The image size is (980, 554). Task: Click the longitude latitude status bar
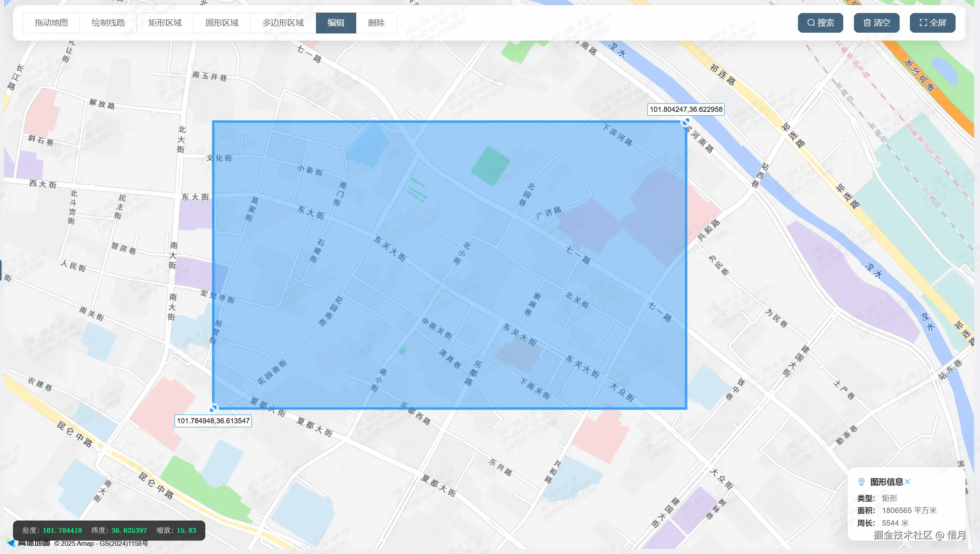coord(109,530)
